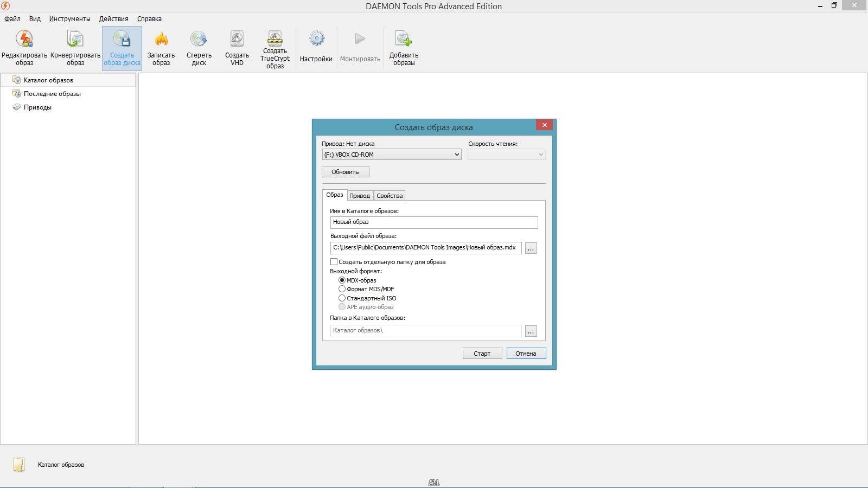
Task: Click the Старт button
Action: (482, 354)
